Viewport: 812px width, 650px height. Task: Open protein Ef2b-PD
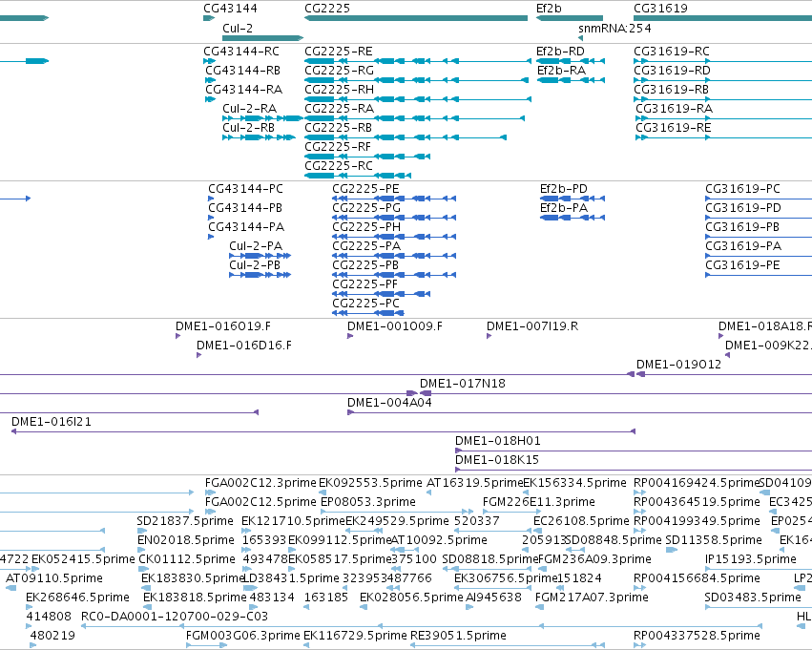pyautogui.click(x=564, y=189)
